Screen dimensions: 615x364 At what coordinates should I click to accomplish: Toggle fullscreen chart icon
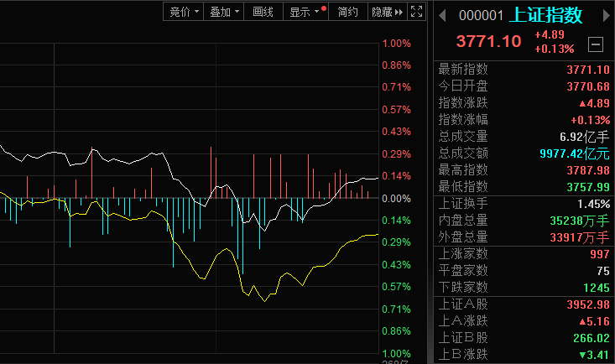[416, 12]
